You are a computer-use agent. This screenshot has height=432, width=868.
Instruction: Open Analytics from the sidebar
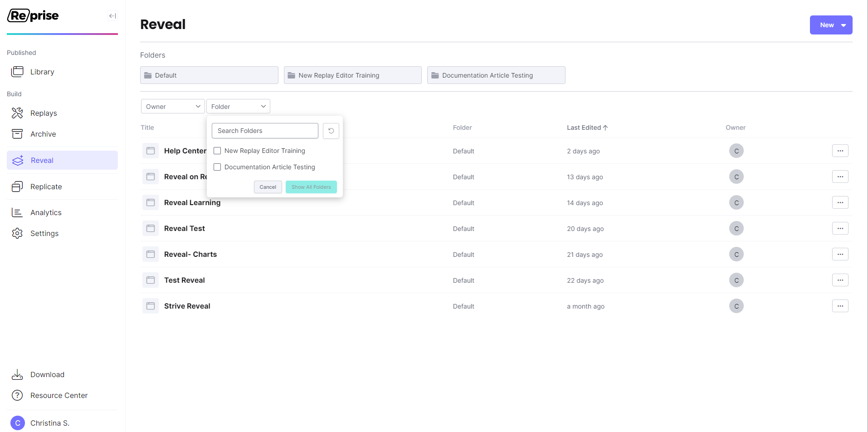coord(46,212)
